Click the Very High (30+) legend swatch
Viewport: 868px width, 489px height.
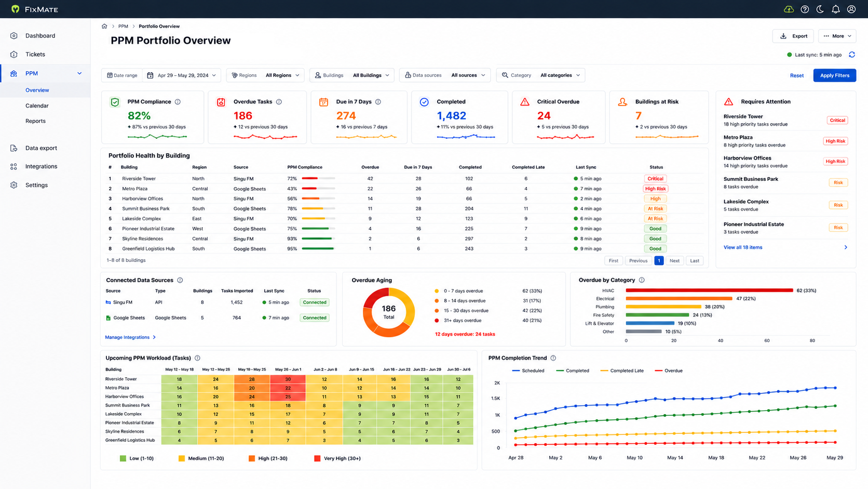tap(317, 458)
